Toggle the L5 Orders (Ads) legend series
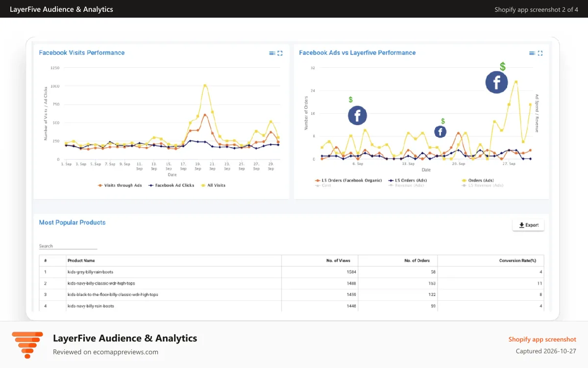Screen dimensions: 588x368 [408, 181]
